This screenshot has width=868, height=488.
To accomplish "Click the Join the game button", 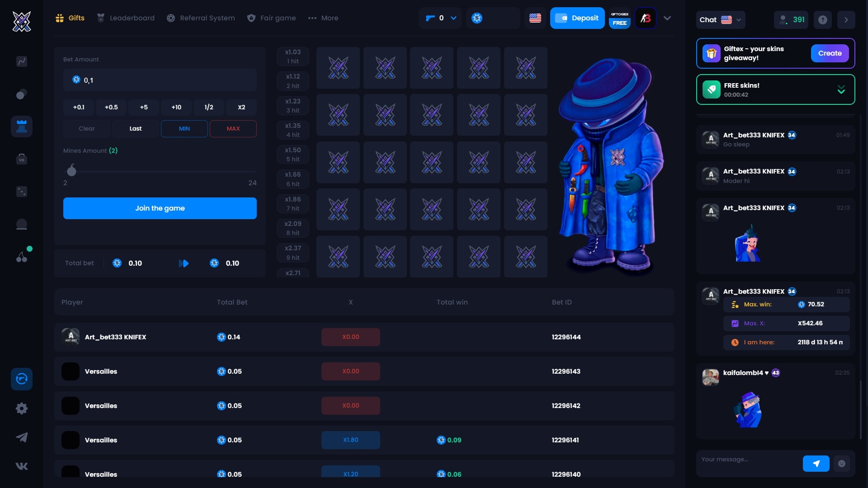I will 160,208.
